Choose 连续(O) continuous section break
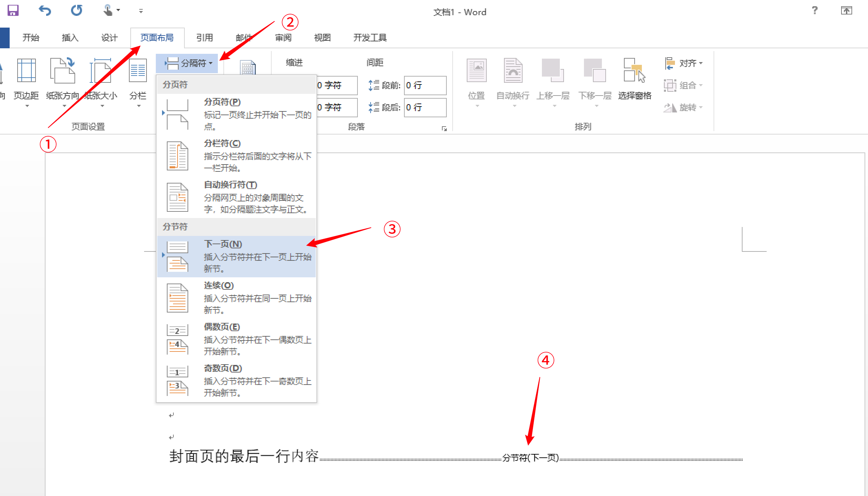 236,297
